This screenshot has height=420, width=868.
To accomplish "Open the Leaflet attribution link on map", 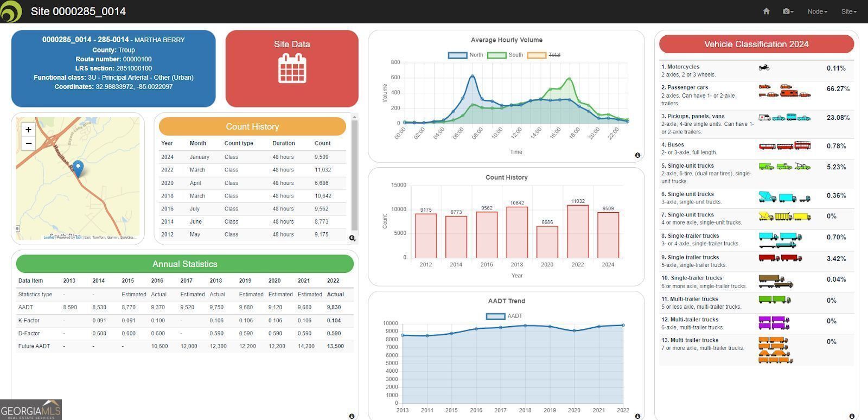I will pyautogui.click(x=48, y=237).
